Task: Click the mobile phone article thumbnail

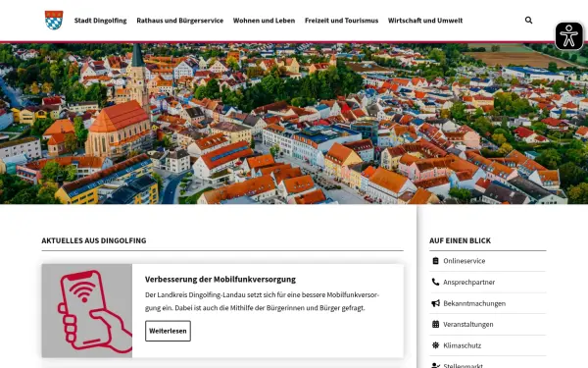Action: (x=87, y=310)
